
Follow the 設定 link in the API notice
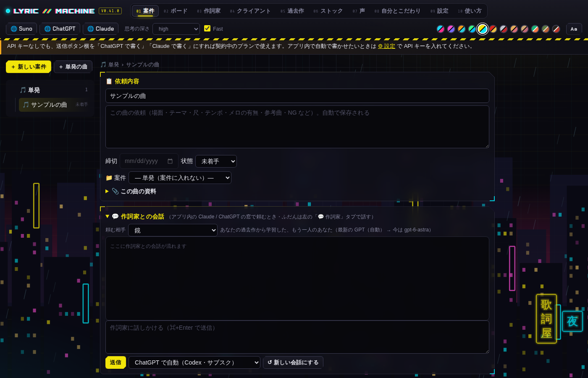386,46
